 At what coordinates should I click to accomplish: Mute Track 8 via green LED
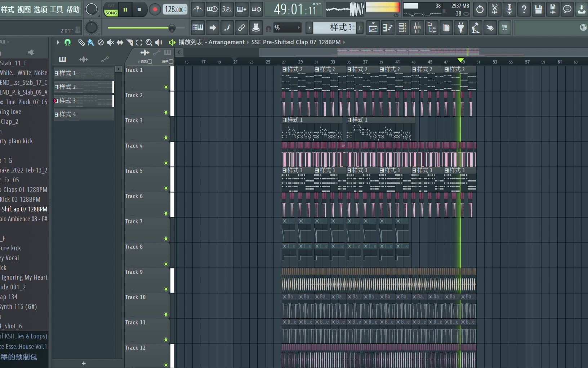[166, 264]
